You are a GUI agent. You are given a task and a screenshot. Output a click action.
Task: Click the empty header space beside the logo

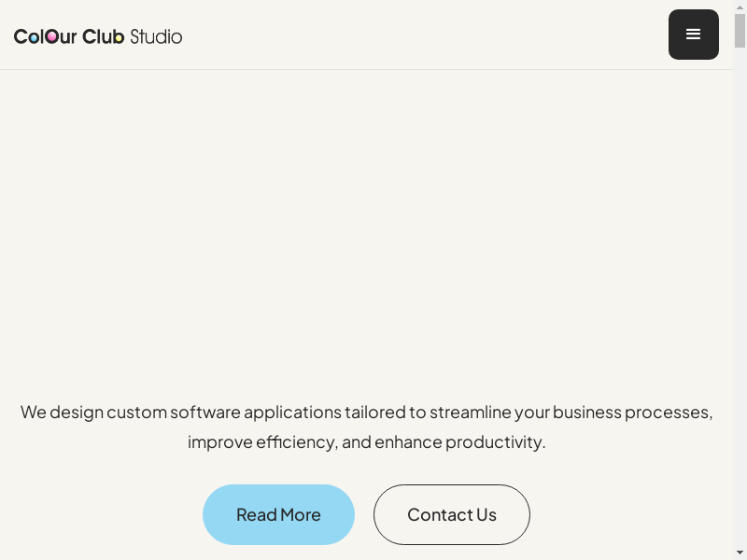click(x=420, y=35)
